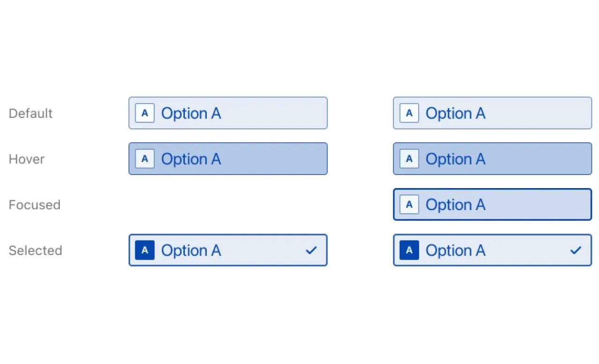
Task: Click the A key badge in right Hover option
Action: [x=409, y=159]
